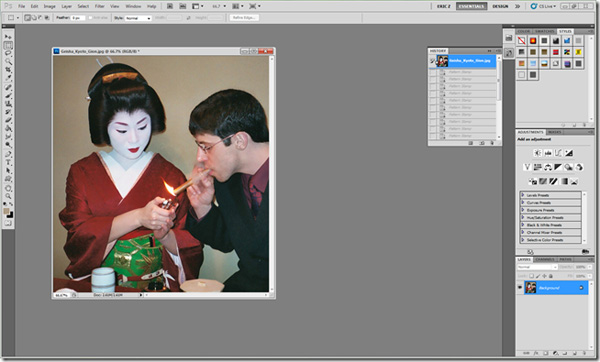Add a Levels adjustment layer
The image size is (600, 362).
tap(548, 153)
